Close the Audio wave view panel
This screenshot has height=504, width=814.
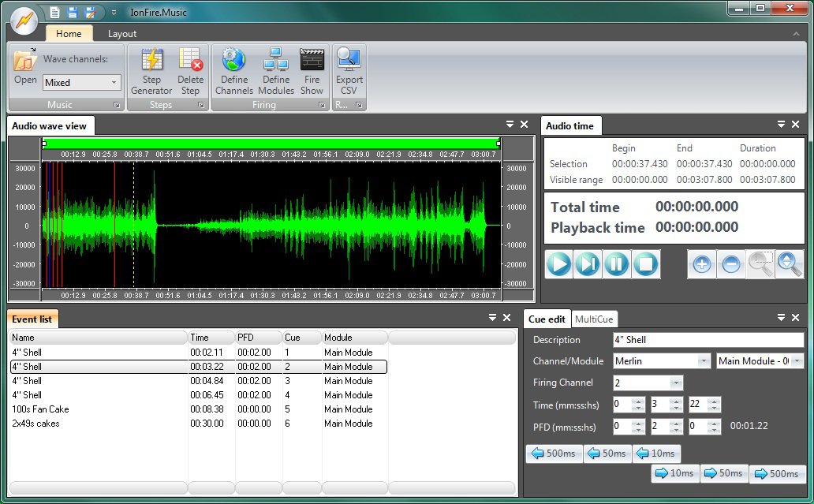coord(525,125)
